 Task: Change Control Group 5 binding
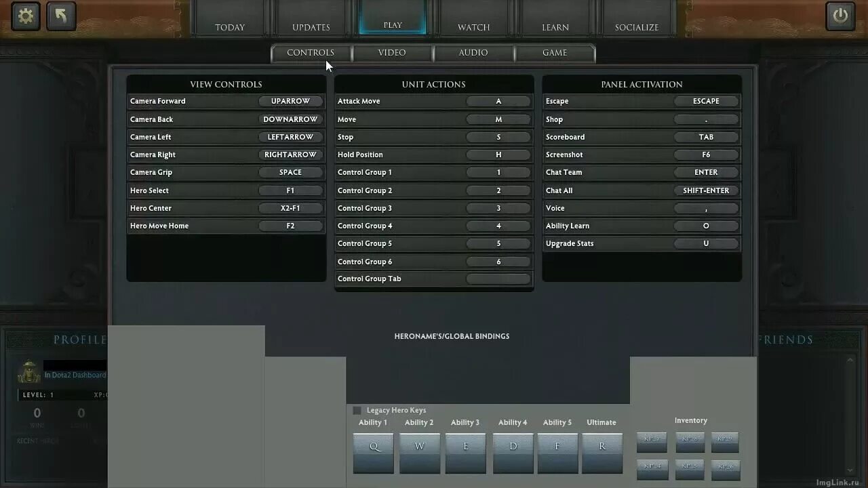pos(498,243)
